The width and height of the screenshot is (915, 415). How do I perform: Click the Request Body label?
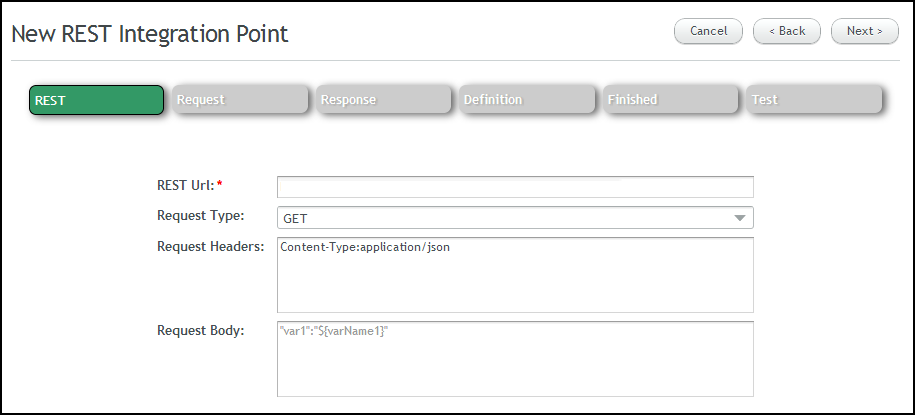coord(201,330)
